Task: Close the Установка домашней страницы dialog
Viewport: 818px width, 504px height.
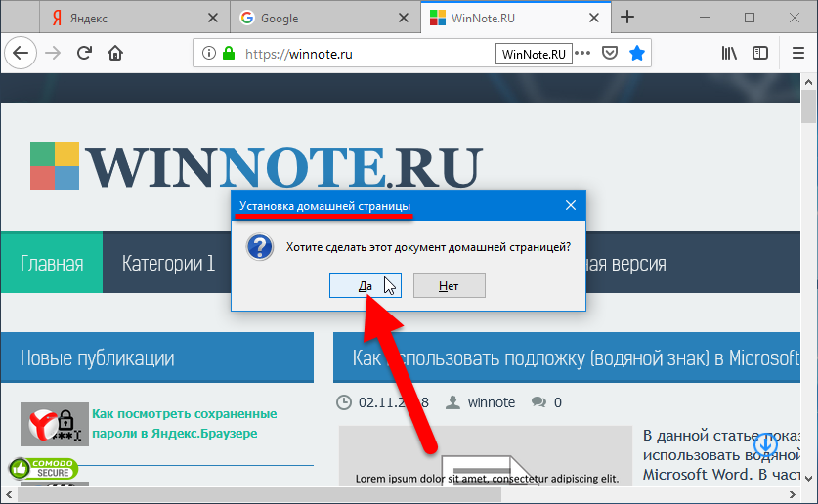Action: [x=570, y=205]
